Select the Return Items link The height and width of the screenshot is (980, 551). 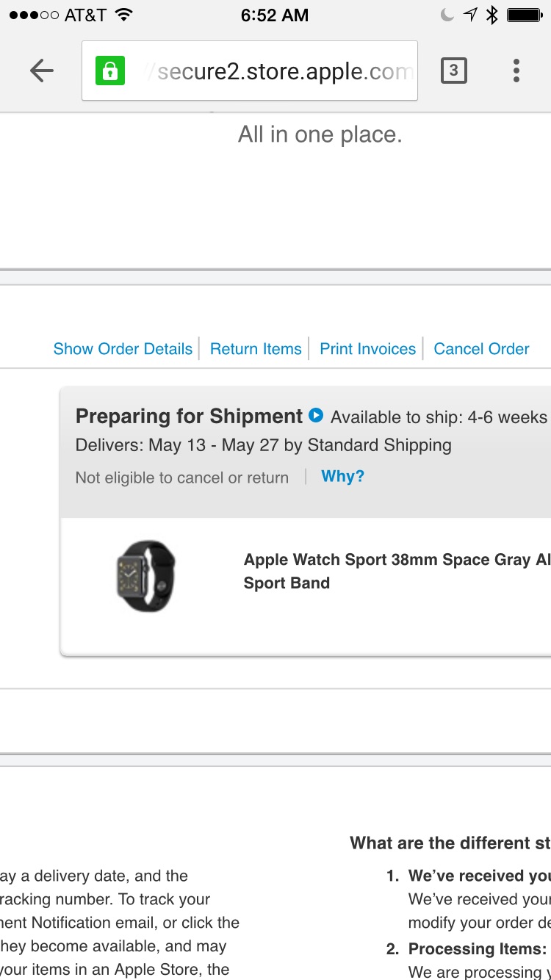point(256,349)
